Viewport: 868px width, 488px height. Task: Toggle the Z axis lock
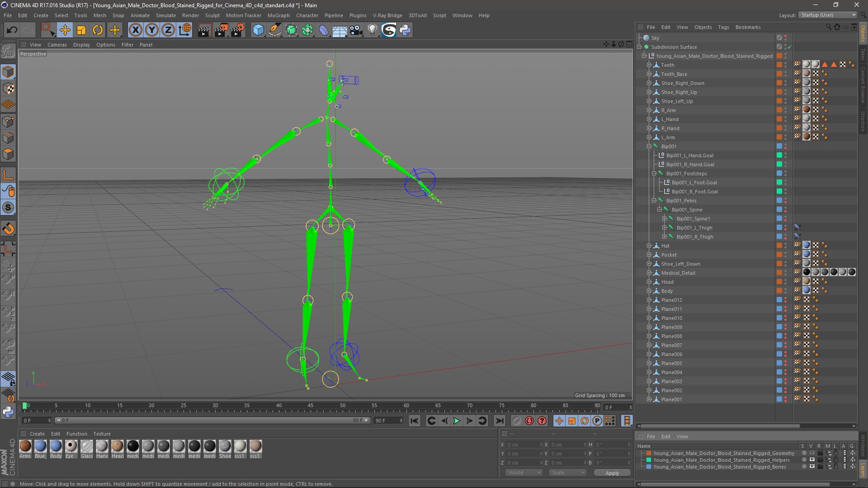(168, 30)
